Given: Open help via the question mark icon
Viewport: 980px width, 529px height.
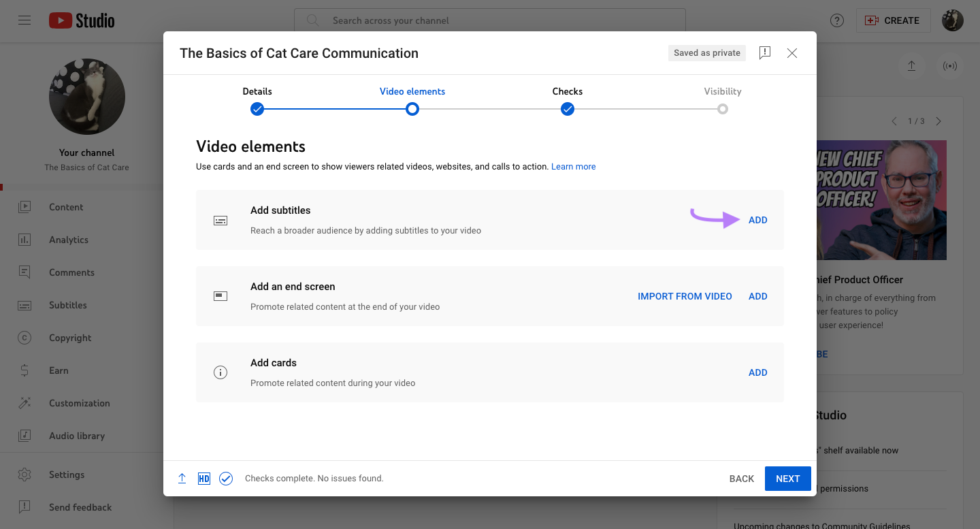Looking at the screenshot, I should [x=836, y=20].
